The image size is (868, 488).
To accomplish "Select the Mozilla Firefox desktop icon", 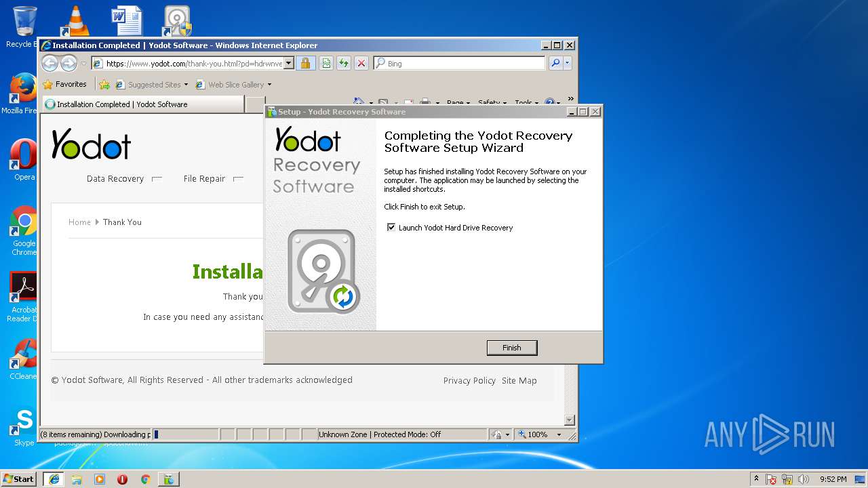I will [22, 94].
